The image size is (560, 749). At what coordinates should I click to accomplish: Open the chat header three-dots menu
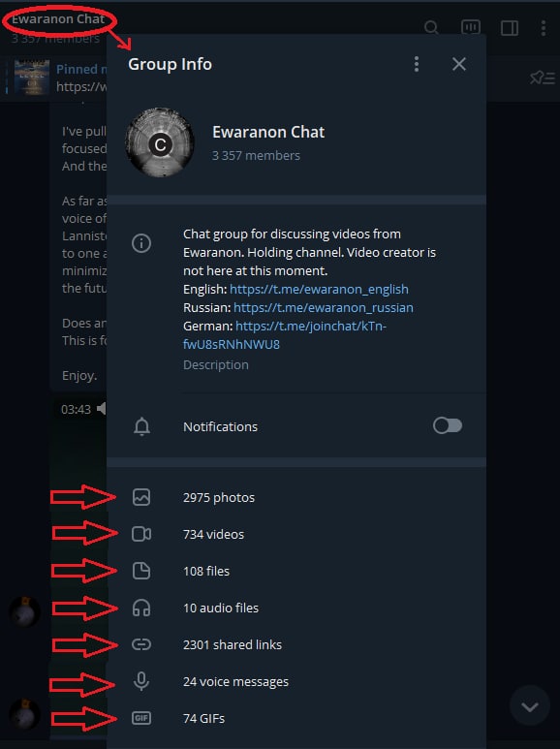[x=544, y=28]
